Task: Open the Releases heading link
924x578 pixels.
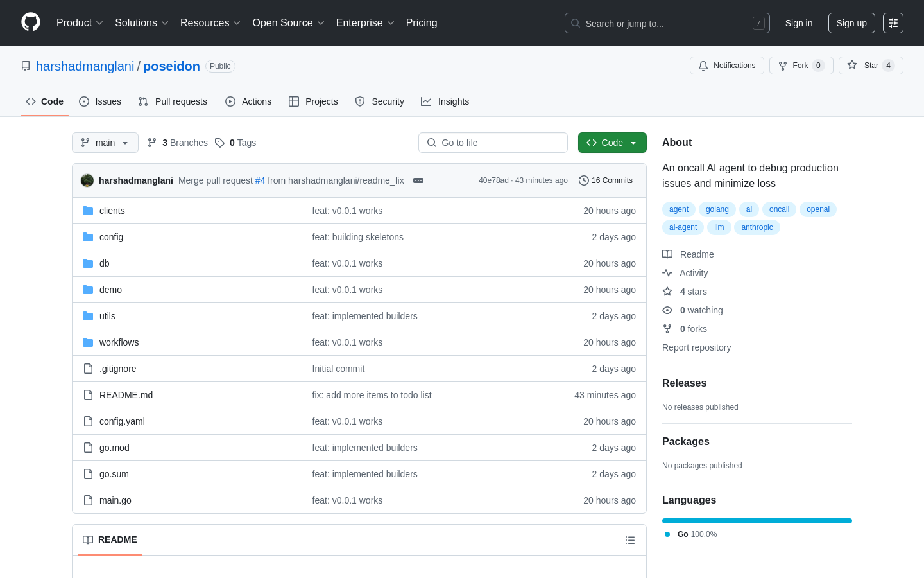Action: [x=684, y=383]
